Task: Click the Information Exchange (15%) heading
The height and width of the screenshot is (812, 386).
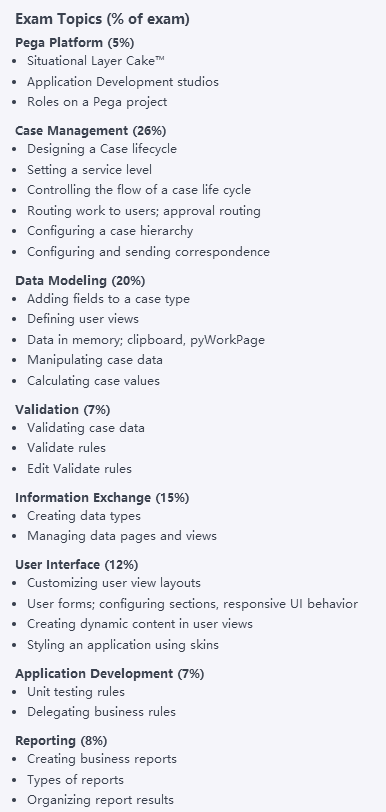Action: pos(102,498)
